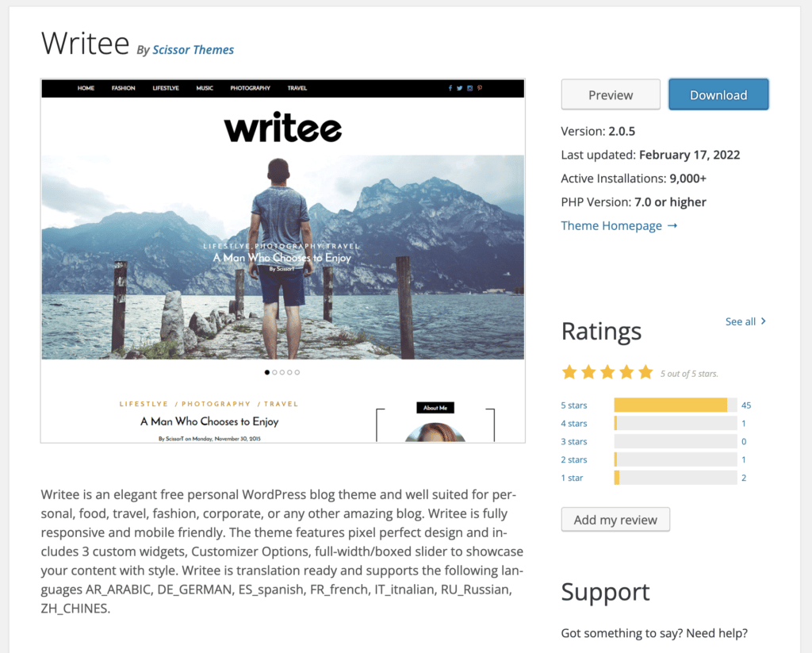
Task: Select FASHION in the screenshot menu
Action: (x=123, y=88)
